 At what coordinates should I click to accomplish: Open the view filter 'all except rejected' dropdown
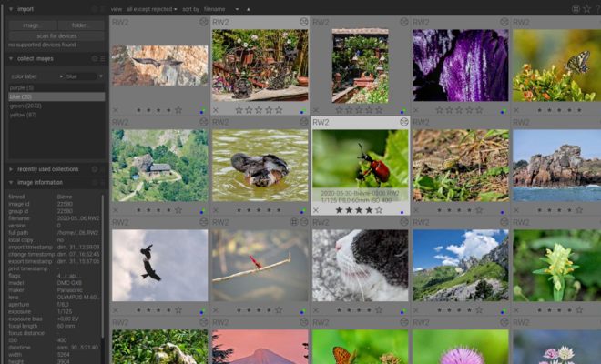152,9
